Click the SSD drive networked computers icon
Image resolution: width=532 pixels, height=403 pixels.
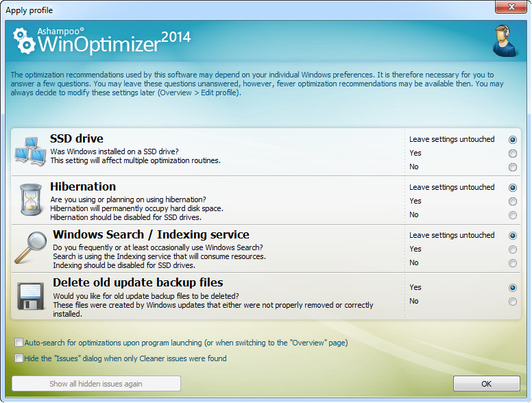(30, 151)
